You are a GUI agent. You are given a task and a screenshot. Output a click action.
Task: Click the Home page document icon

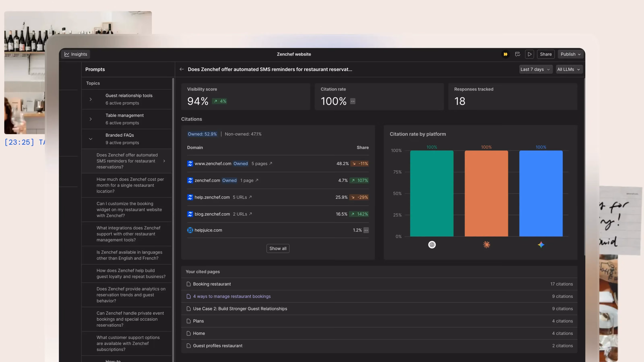pos(189,333)
